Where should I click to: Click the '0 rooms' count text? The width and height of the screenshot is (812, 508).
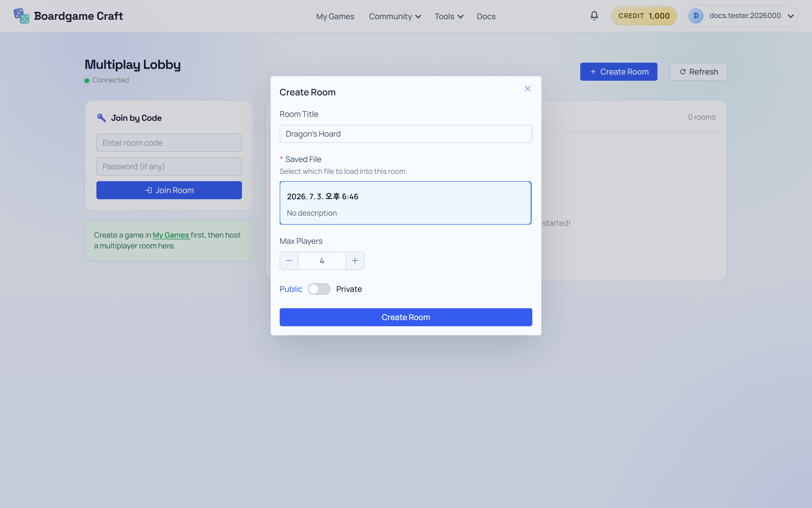pos(701,117)
